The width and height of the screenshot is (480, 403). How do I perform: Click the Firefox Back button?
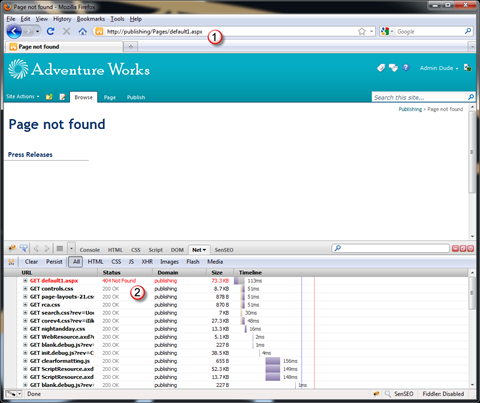tap(14, 32)
